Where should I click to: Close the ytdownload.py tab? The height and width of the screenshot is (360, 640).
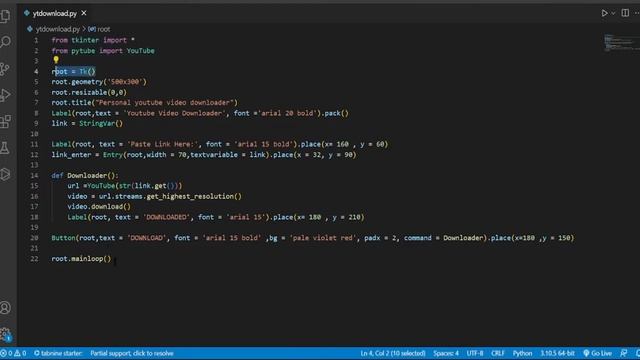84,13
